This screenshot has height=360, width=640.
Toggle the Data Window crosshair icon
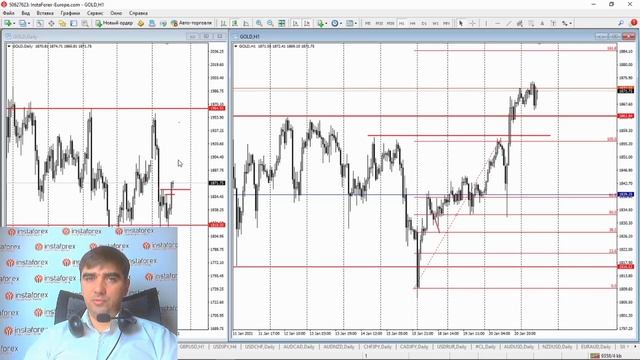[51, 23]
